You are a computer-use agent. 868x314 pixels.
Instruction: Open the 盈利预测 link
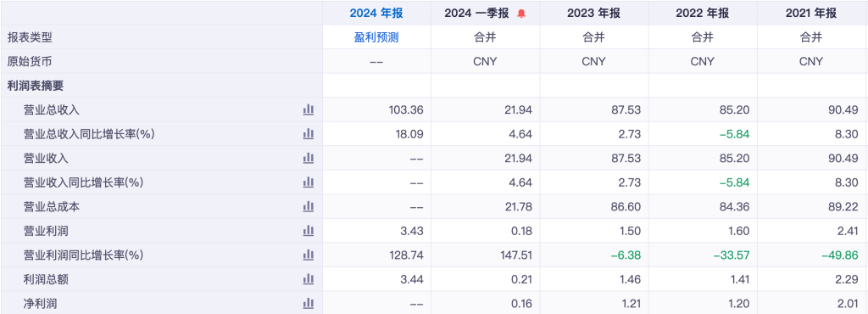click(376, 37)
